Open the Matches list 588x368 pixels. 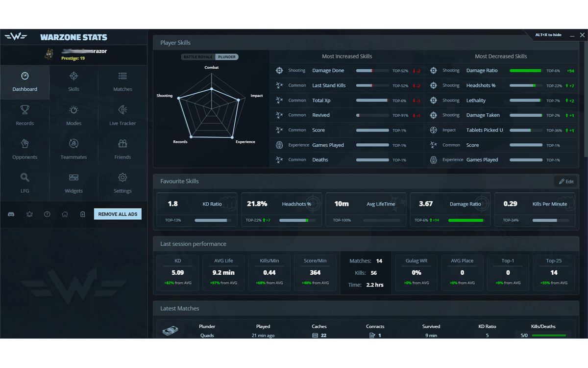tap(122, 82)
